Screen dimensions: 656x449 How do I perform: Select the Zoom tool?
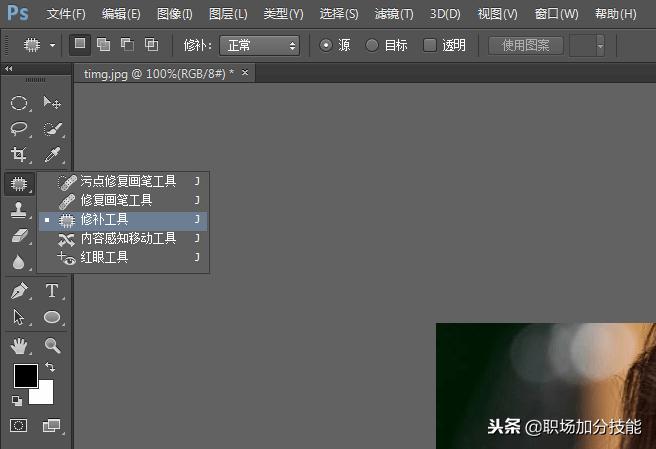(x=52, y=346)
